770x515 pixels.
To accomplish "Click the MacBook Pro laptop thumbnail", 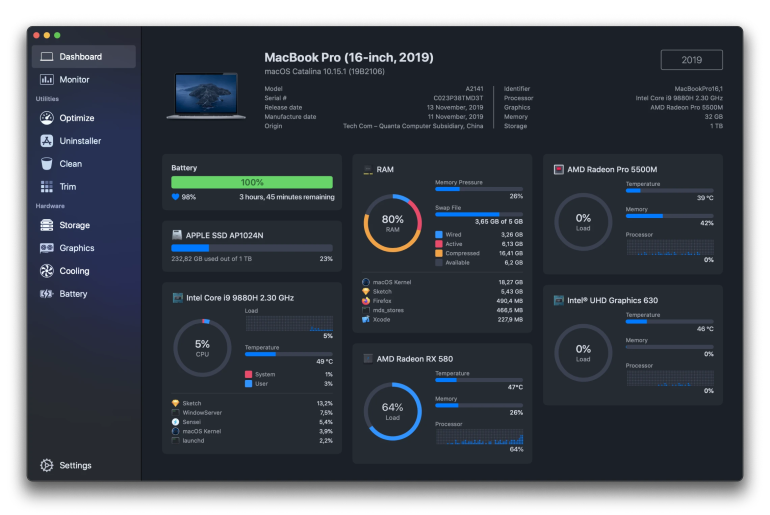I will click(206, 96).
